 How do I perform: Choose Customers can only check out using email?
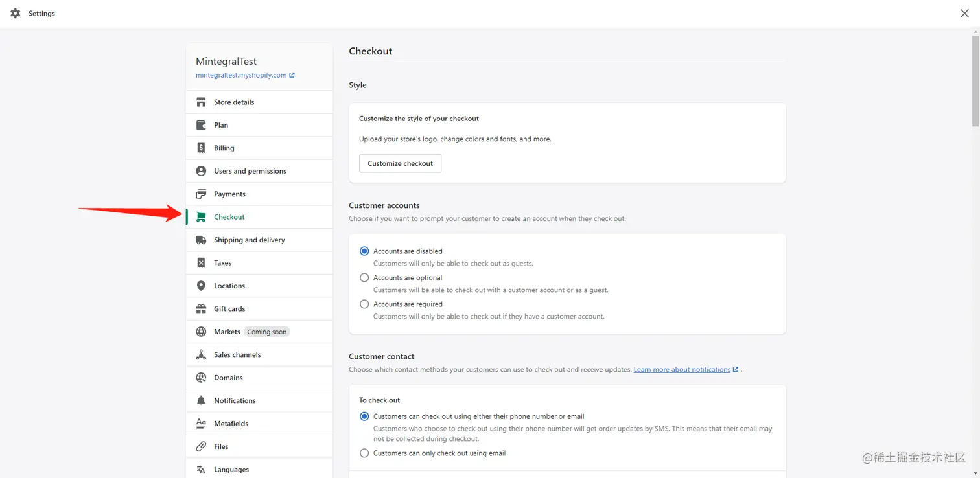364,453
